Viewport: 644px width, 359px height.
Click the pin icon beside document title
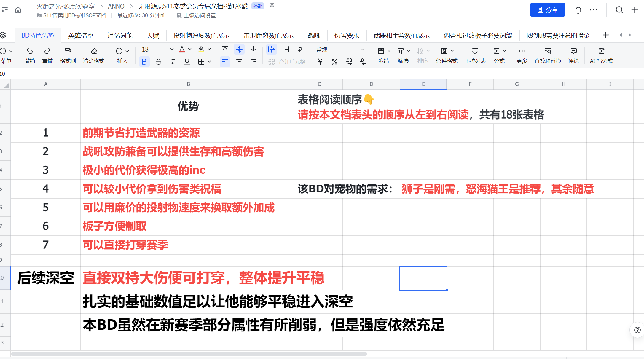(x=272, y=6)
